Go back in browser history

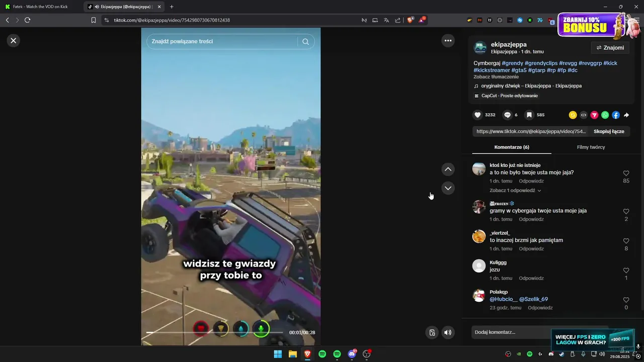point(7,20)
